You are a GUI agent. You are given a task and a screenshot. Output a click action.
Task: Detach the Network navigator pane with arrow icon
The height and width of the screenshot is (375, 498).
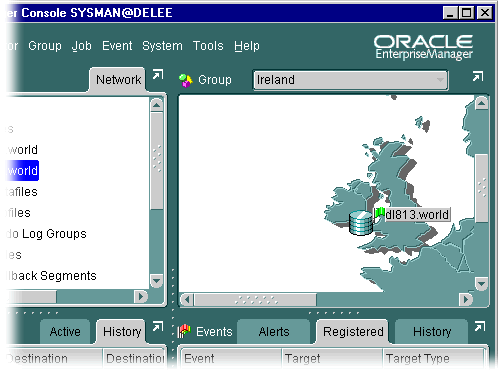coord(158,74)
